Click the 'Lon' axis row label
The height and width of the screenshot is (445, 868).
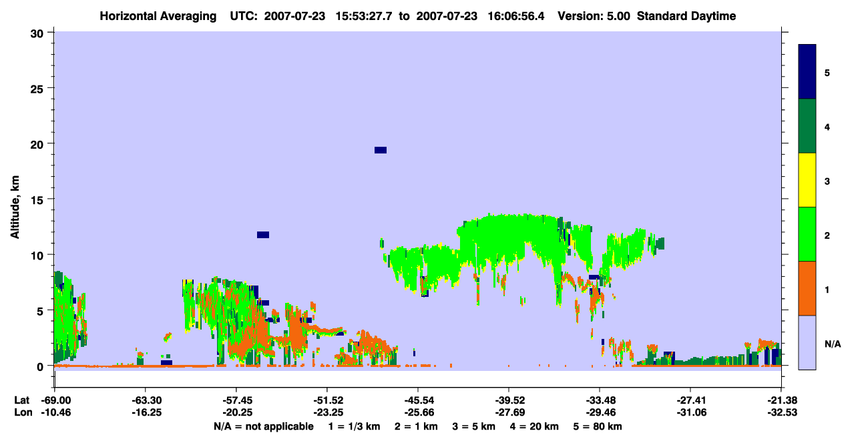click(22, 412)
